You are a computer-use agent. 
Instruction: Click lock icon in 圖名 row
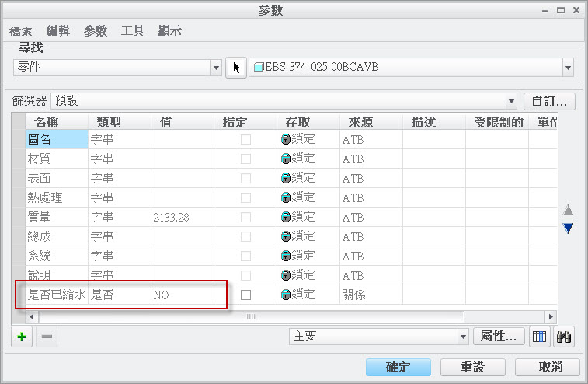point(286,139)
